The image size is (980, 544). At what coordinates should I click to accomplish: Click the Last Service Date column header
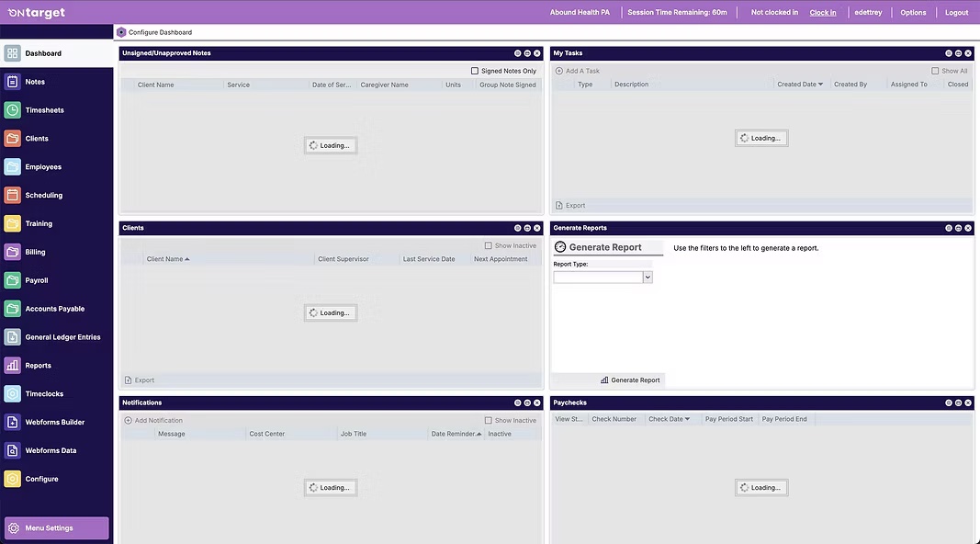429,259
